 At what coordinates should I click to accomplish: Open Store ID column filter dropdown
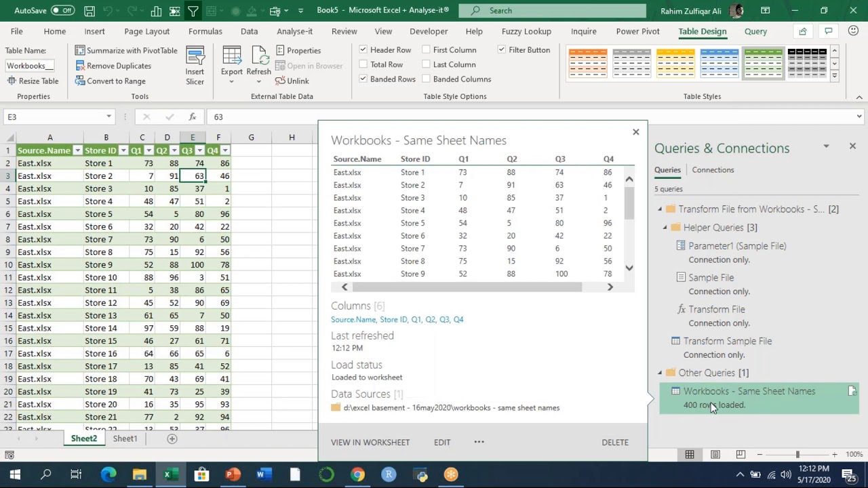point(123,150)
